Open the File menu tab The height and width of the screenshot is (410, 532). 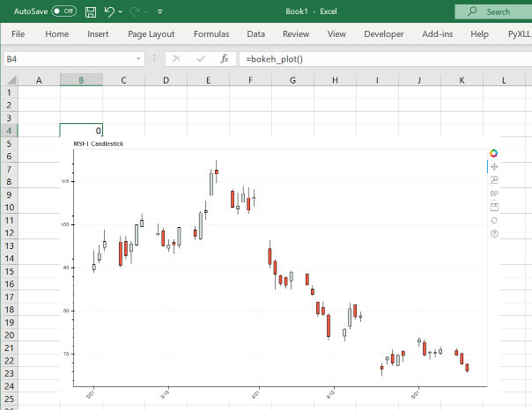tap(18, 34)
